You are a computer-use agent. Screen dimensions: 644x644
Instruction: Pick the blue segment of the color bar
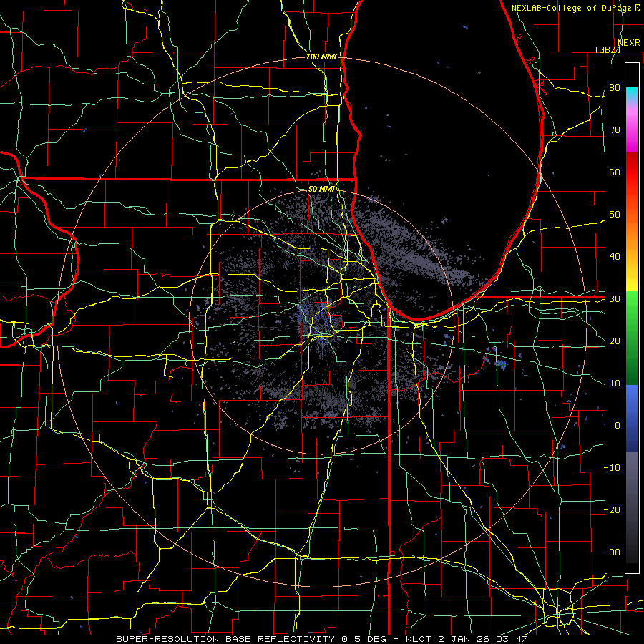pyautogui.click(x=632, y=418)
